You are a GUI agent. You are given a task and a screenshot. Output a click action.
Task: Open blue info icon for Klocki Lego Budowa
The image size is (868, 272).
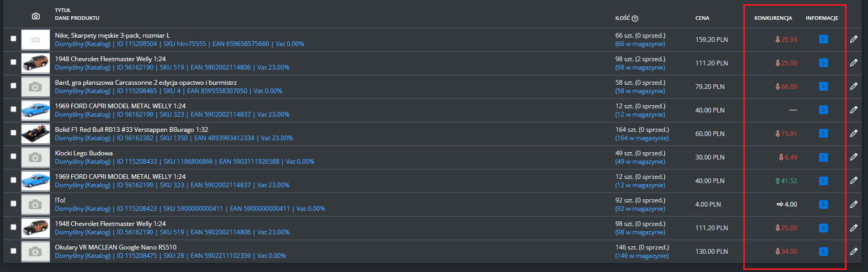point(823,157)
